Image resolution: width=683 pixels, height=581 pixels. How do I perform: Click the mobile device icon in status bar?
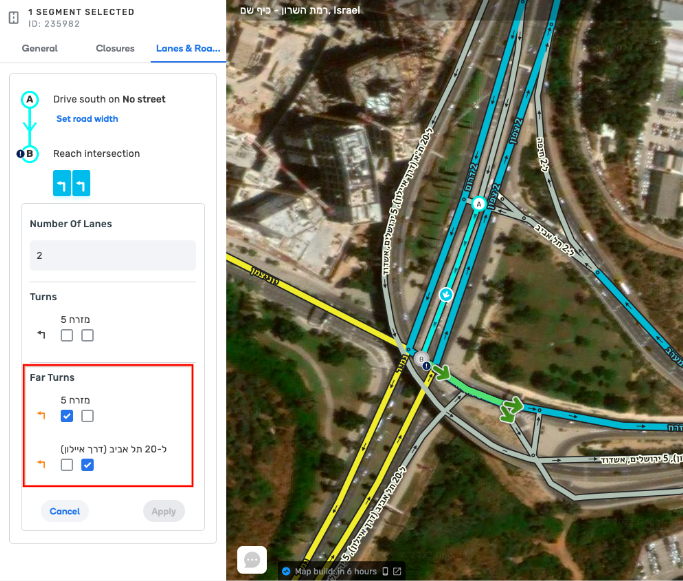coord(385,571)
